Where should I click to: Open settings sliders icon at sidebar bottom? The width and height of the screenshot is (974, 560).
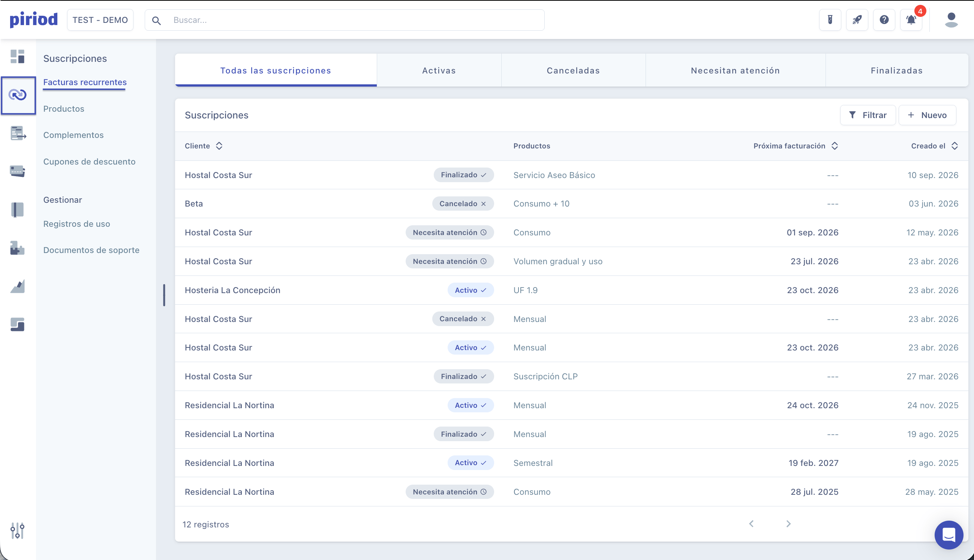[18, 531]
